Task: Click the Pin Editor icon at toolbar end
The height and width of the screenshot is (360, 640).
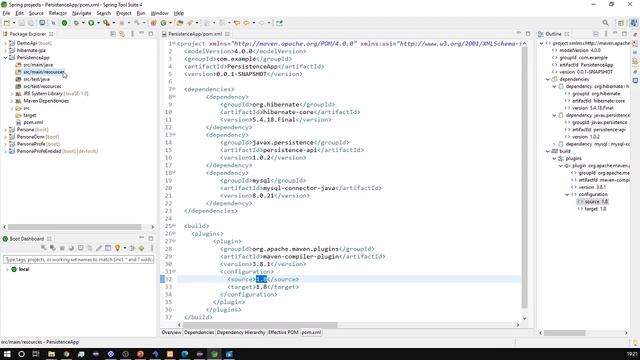Action: [279, 23]
